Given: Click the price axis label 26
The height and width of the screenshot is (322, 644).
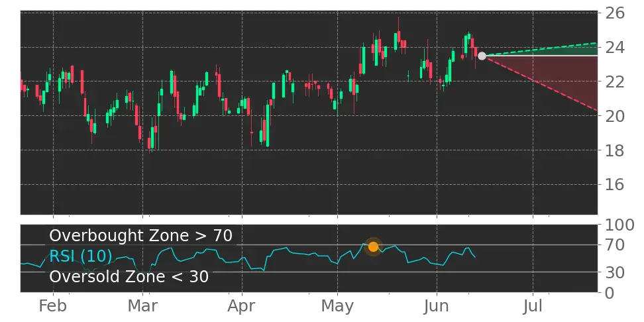Looking at the screenshot, I should [x=614, y=13].
